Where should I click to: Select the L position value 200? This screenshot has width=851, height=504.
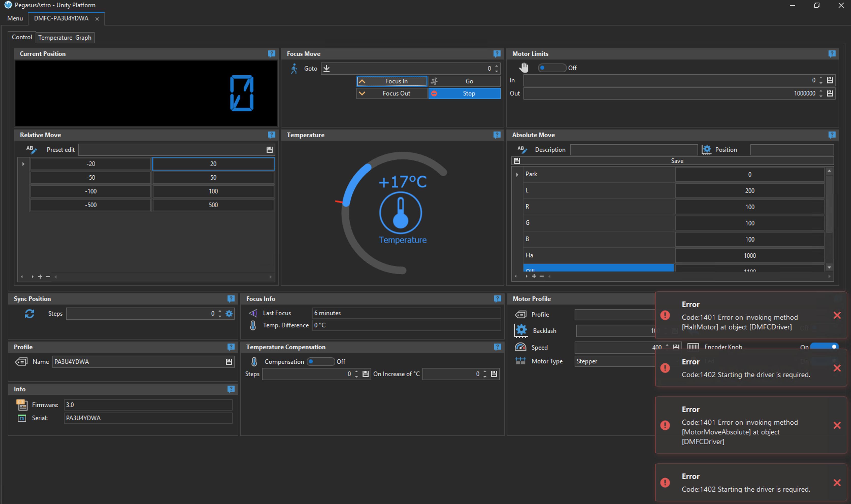click(x=749, y=191)
